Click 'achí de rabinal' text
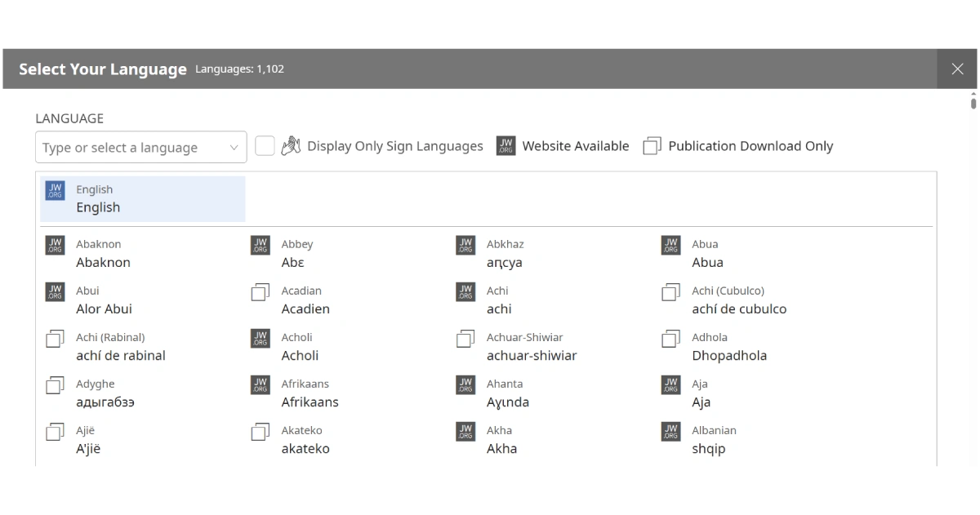The height and width of the screenshot is (515, 980). [121, 356]
